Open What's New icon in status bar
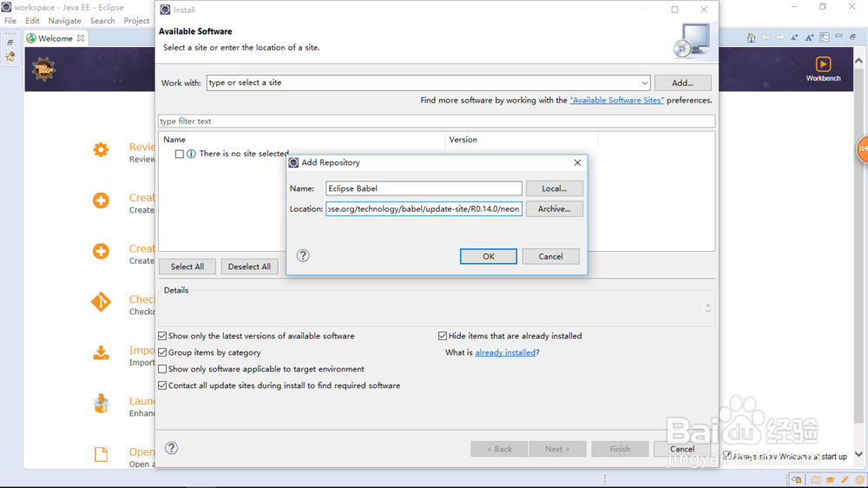Screen dimensions: 868x488 coord(859,479)
